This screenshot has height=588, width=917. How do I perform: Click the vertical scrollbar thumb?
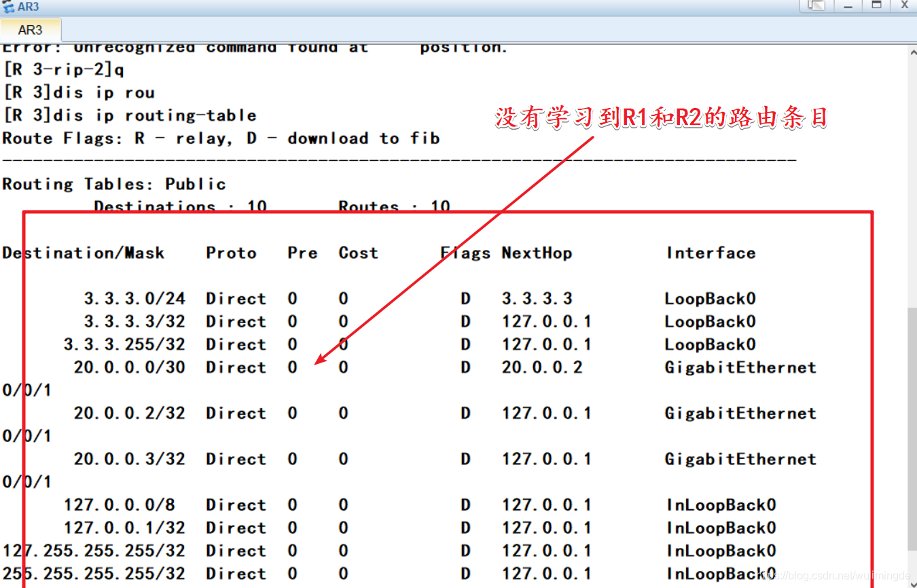point(912,428)
